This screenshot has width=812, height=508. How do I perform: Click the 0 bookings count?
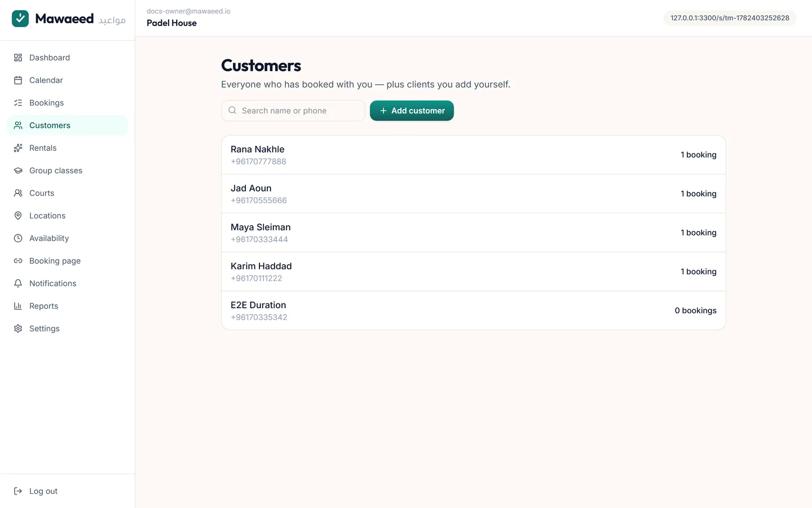click(x=696, y=310)
